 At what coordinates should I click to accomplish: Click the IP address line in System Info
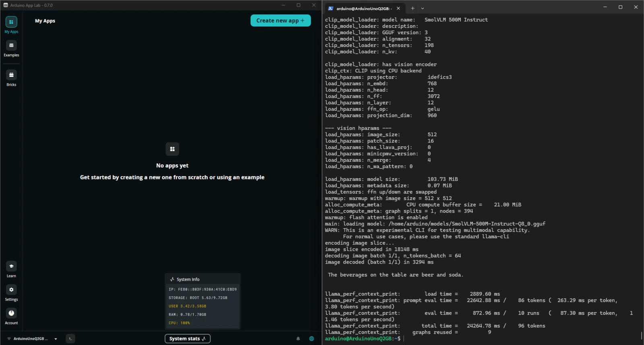click(203, 289)
